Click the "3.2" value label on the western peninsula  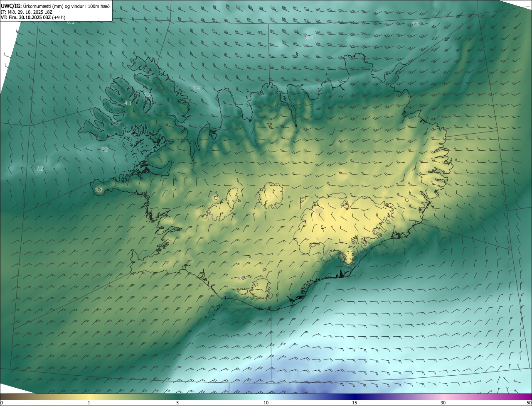tap(99, 190)
